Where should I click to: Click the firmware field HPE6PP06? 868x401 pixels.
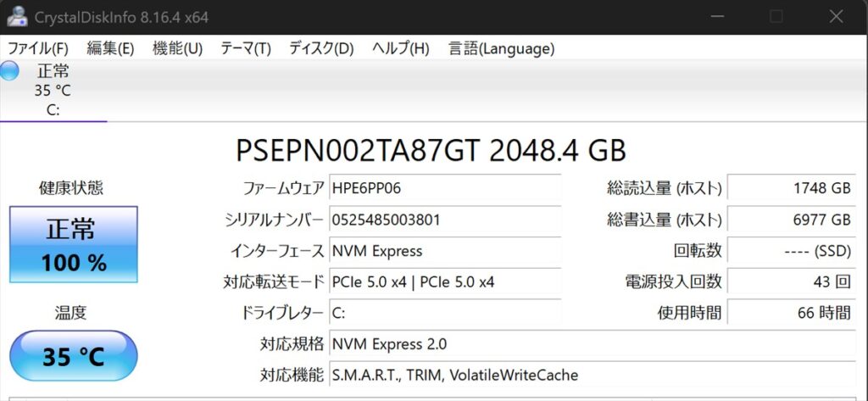pos(445,188)
